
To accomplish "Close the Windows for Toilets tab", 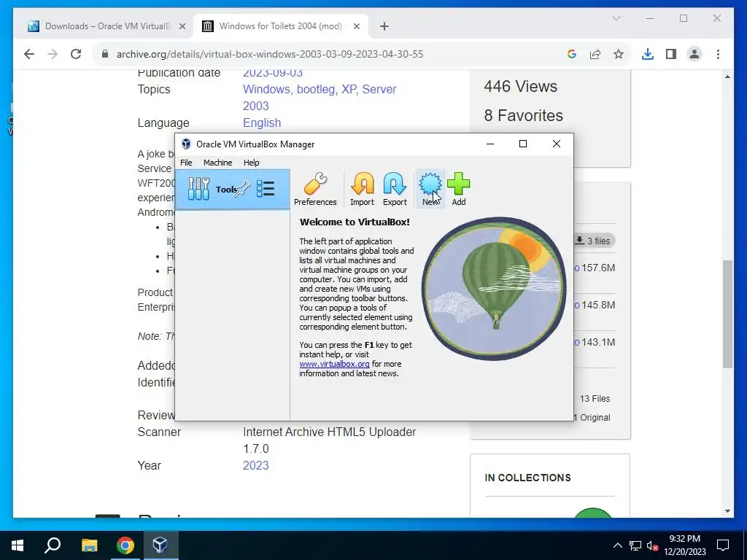I will [356, 27].
